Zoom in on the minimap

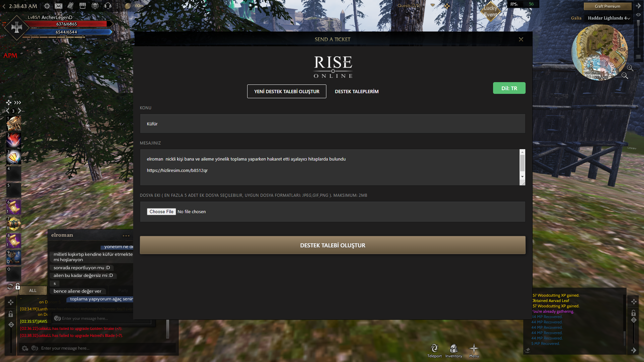tap(630, 68)
